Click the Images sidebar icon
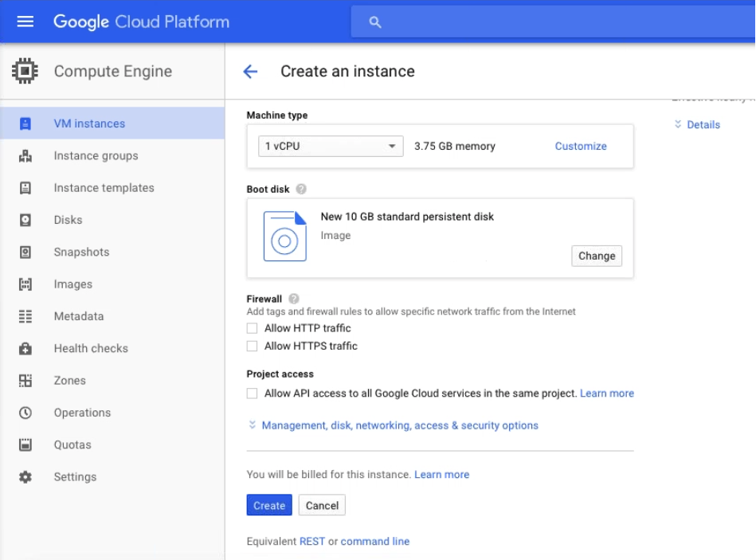756x560 pixels. tap(25, 284)
